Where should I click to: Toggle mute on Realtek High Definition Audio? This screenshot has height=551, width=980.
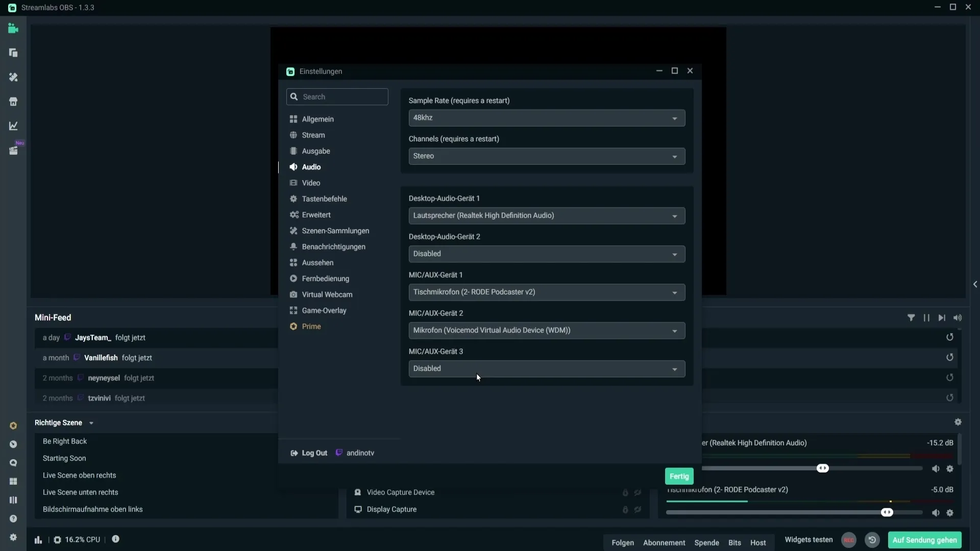936,468
